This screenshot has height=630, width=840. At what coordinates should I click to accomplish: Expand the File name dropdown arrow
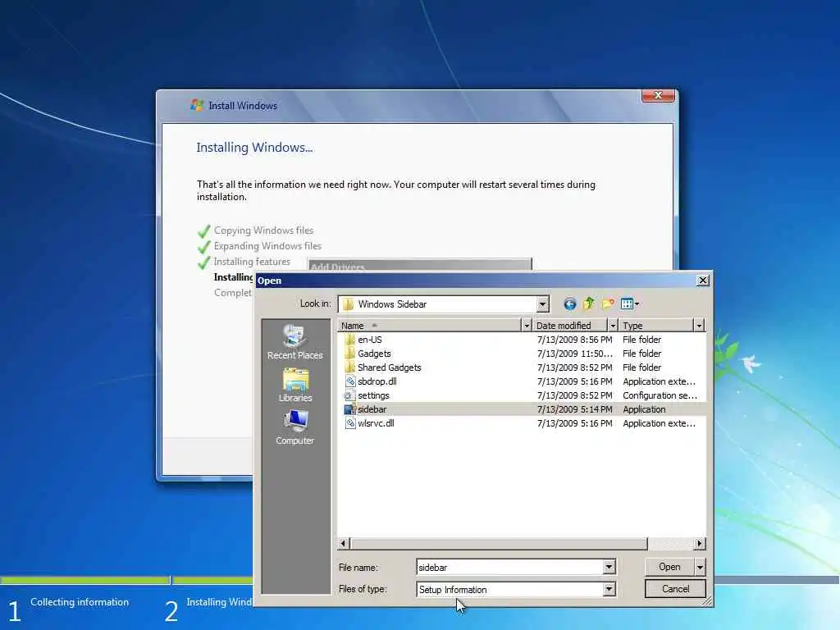click(x=609, y=567)
